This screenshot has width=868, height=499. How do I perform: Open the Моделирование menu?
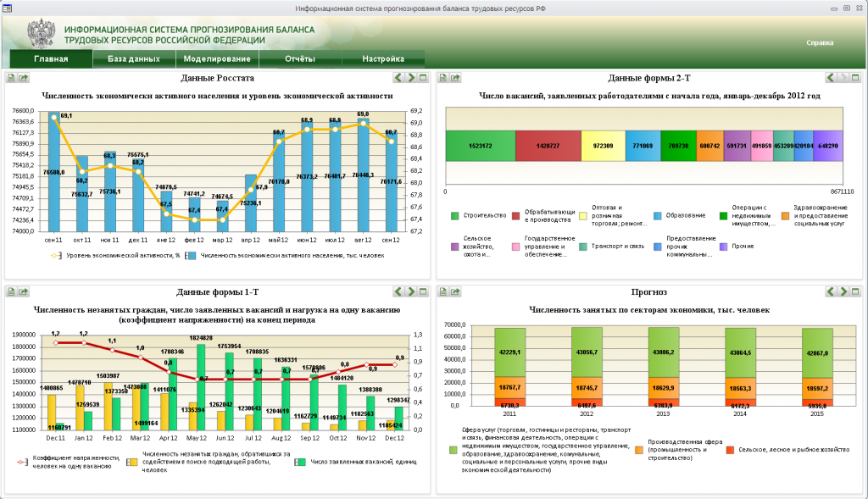tap(217, 59)
